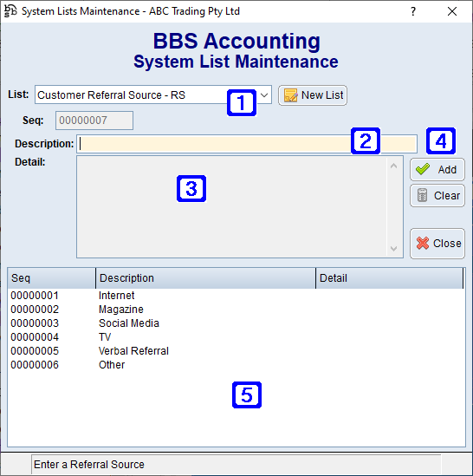Click the green checkmark Add button
The image size is (473, 476).
437,169
